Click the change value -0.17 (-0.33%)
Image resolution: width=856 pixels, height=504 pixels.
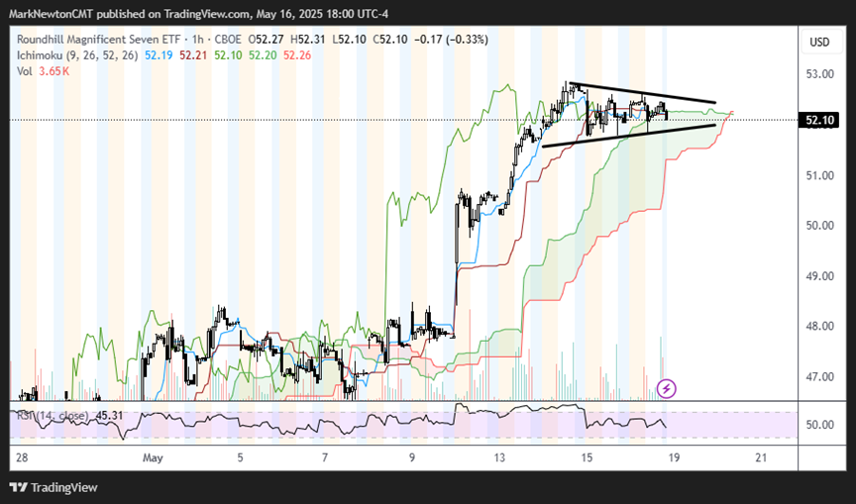451,40
